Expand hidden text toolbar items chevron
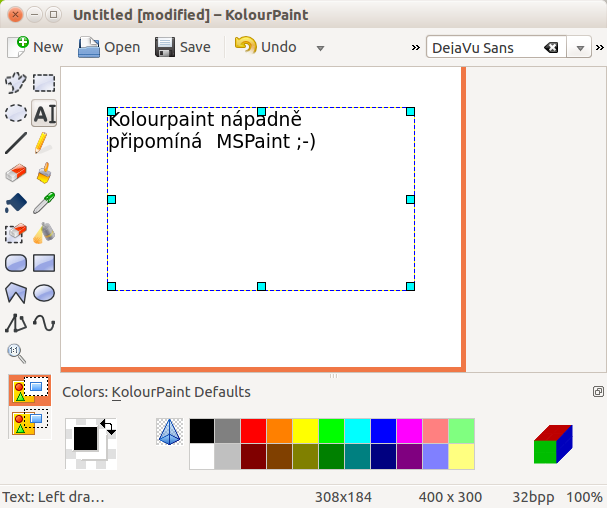 pyautogui.click(x=600, y=48)
